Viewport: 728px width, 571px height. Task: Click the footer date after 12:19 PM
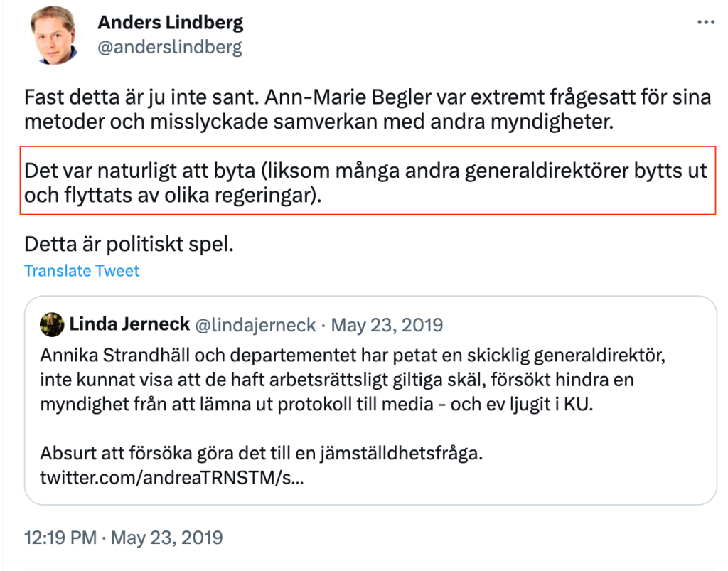click(167, 536)
